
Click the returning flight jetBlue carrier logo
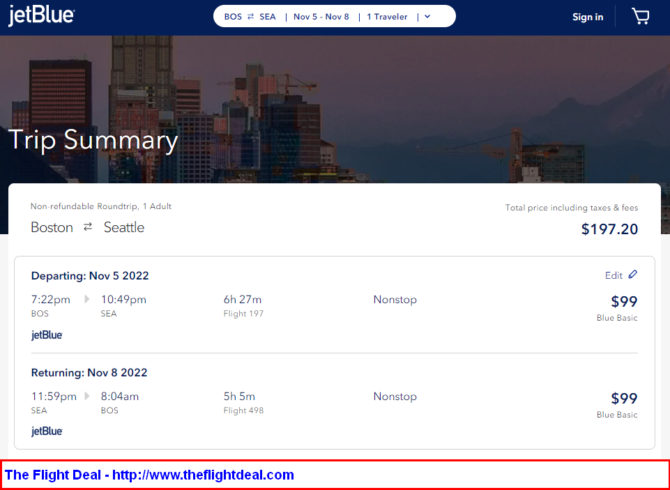pyautogui.click(x=47, y=431)
